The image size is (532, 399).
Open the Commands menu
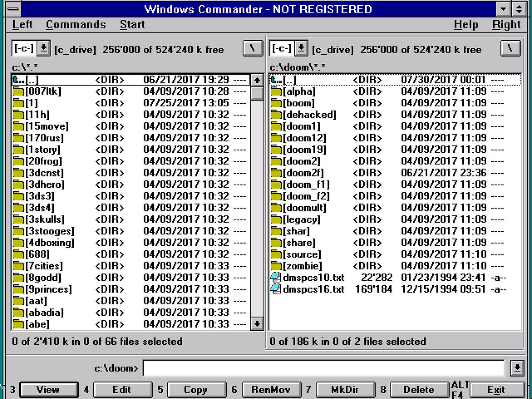(x=75, y=24)
